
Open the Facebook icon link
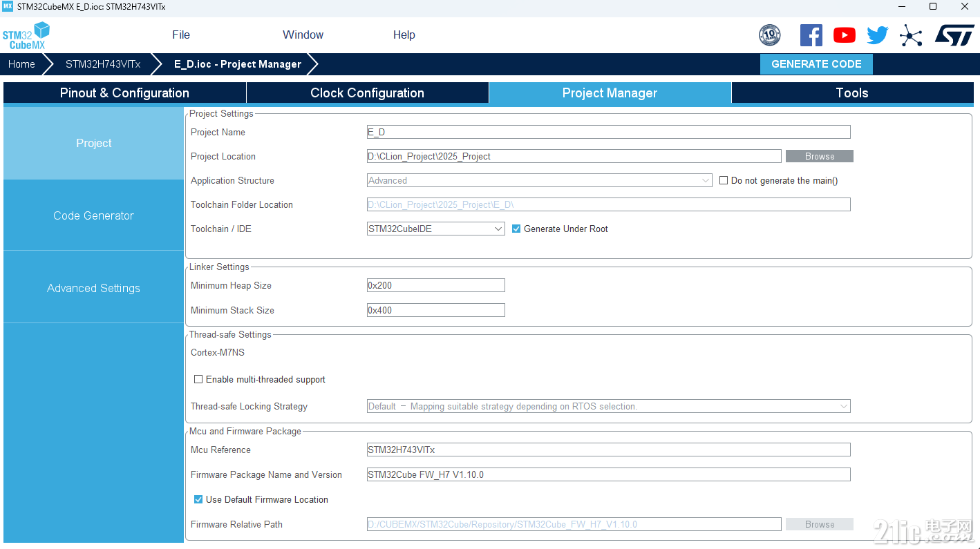coord(811,35)
